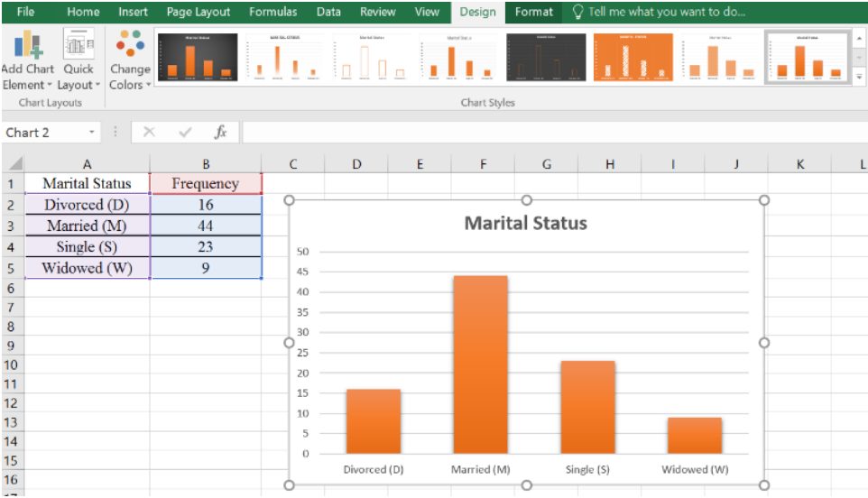The width and height of the screenshot is (868, 498).
Task: Open the Page Layout tab
Action: (x=199, y=12)
